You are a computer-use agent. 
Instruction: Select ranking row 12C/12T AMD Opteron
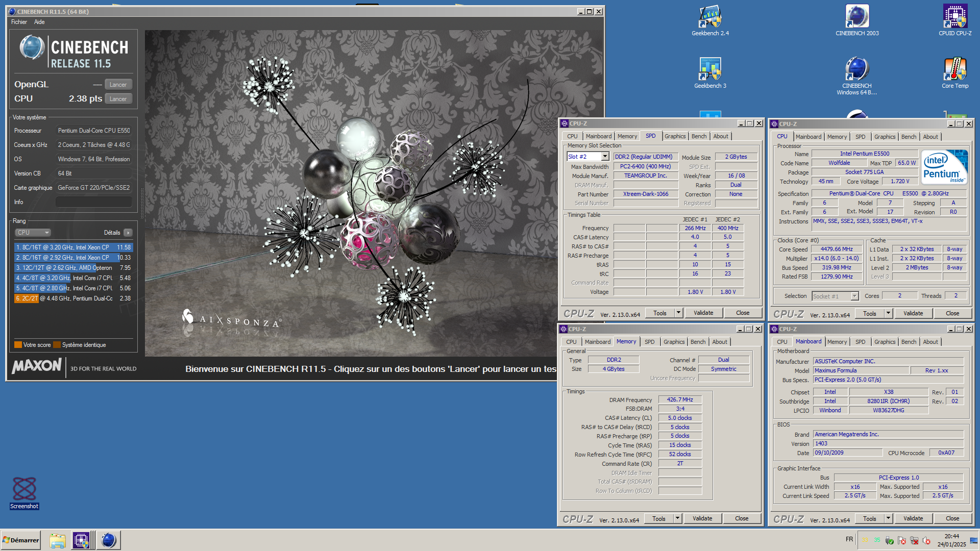[73, 268]
